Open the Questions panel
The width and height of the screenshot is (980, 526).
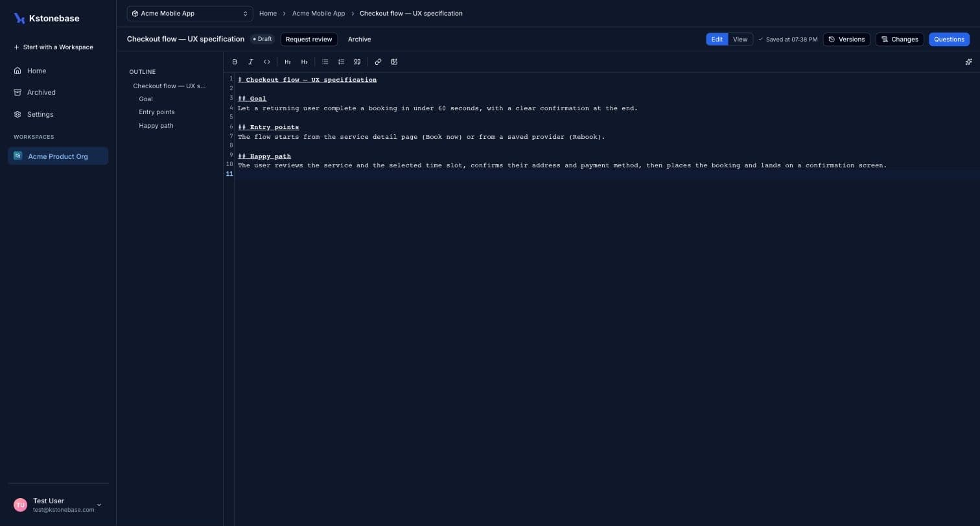pos(949,40)
